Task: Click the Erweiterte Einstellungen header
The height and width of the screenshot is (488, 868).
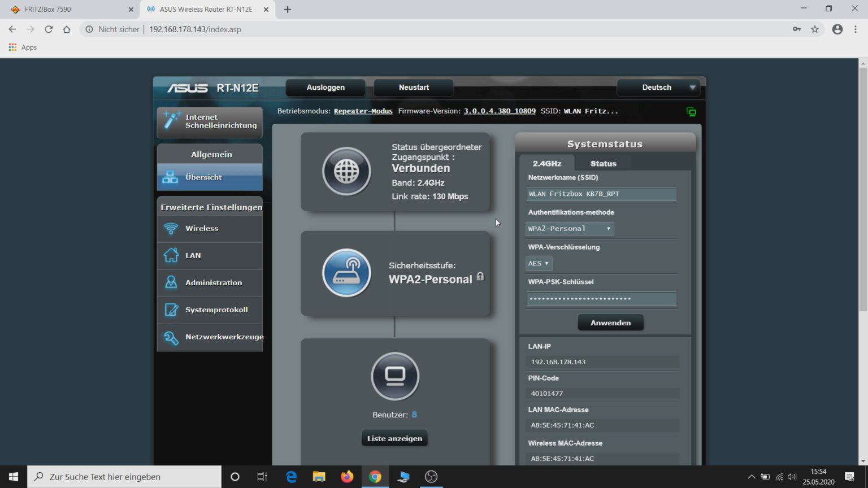Action: (211, 207)
